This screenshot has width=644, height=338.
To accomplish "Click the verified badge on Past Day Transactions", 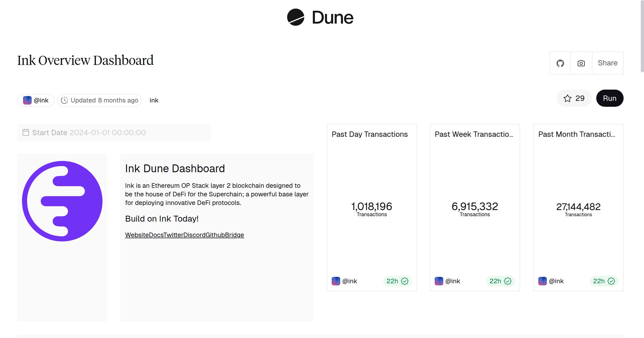I will click(405, 281).
